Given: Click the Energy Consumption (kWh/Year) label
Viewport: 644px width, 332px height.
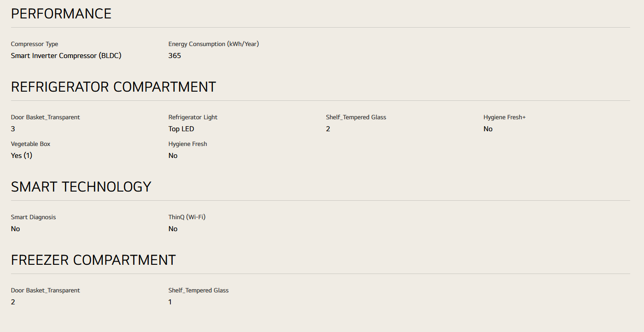Looking at the screenshot, I should pyautogui.click(x=214, y=44).
